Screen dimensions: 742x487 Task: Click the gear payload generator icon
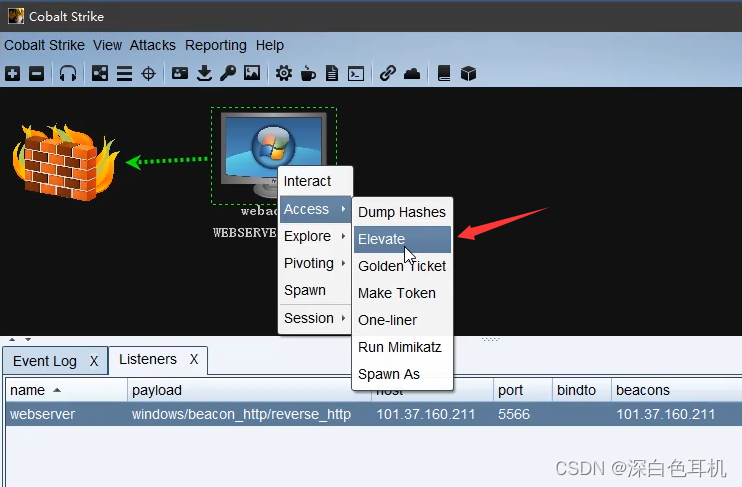284,73
